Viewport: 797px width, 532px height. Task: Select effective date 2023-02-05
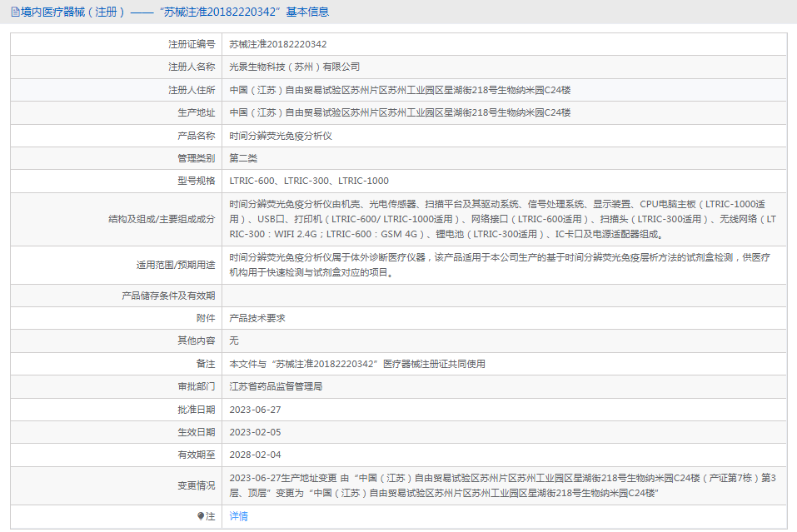[255, 432]
